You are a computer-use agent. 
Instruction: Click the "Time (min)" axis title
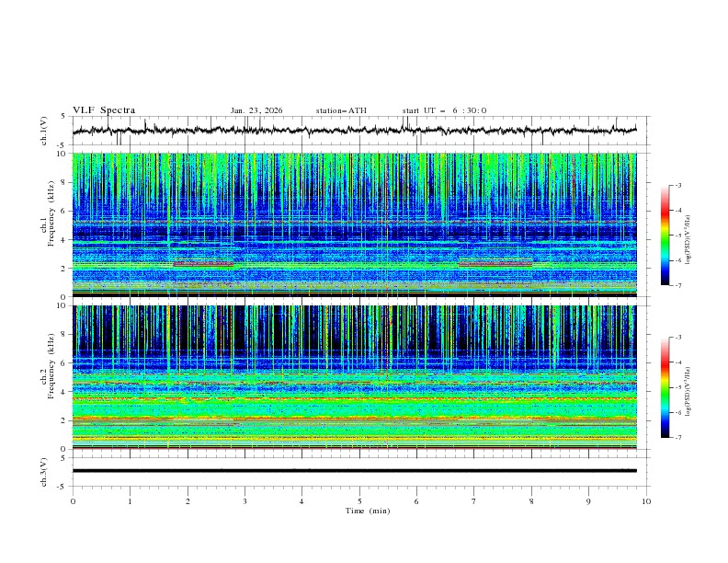pyautogui.click(x=368, y=511)
